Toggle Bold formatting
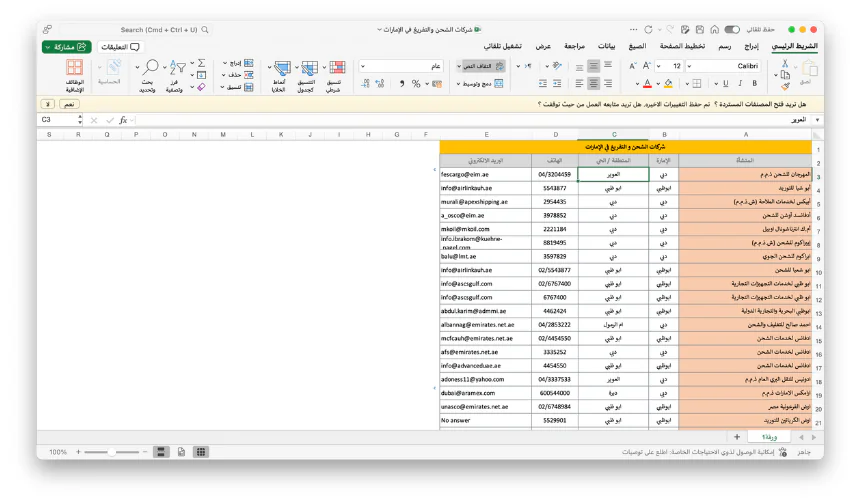860x500 pixels. coord(753,84)
